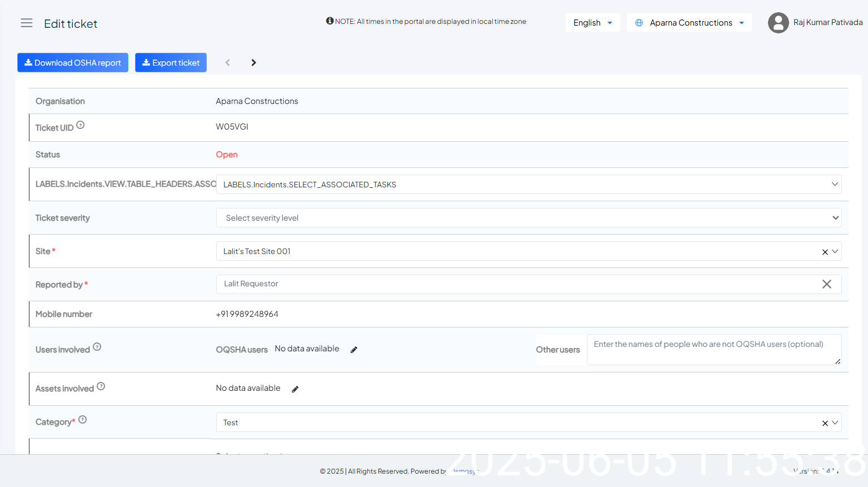Click the Ticket UID help icon
Viewport: 868px width, 487px height.
[x=81, y=125]
